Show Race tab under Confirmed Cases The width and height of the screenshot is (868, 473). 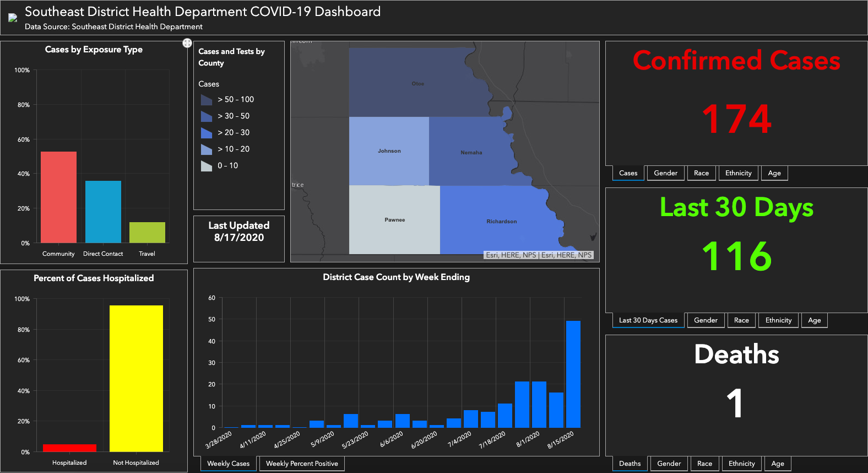(x=701, y=173)
